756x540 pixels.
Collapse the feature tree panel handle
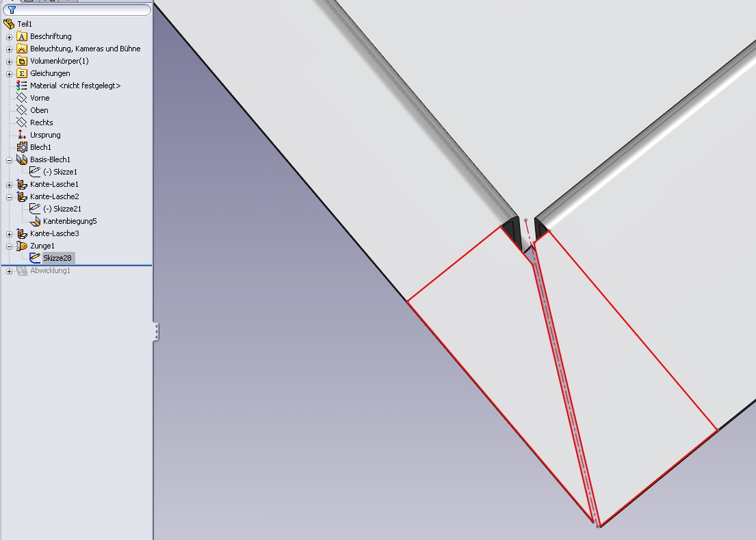point(156,332)
